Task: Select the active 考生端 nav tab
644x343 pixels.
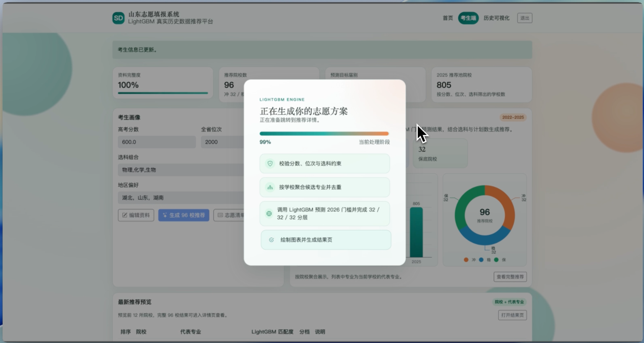Action: (468, 18)
